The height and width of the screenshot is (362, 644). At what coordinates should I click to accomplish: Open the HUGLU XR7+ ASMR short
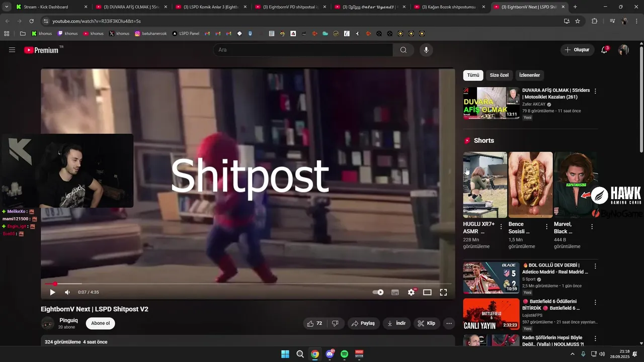coord(485,185)
